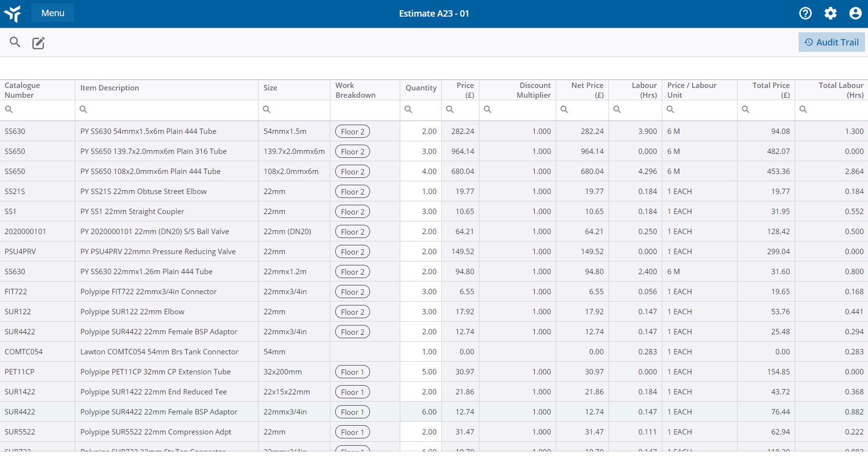The width and height of the screenshot is (868, 456).
Task: Click the Floor 1 chip on the PET11CP row
Action: [x=352, y=371]
